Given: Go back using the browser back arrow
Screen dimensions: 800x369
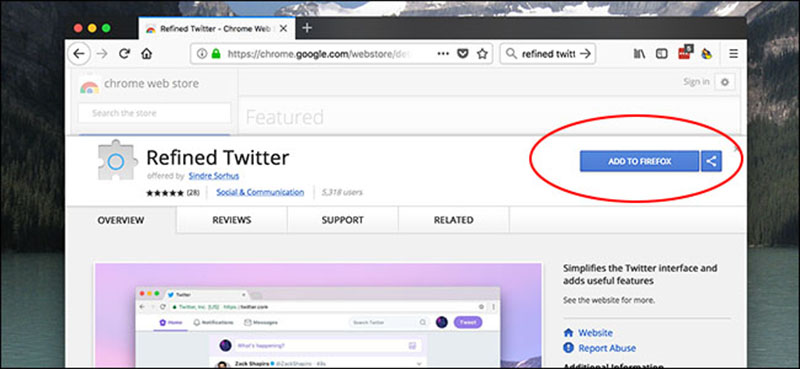Looking at the screenshot, I should coord(79,54).
